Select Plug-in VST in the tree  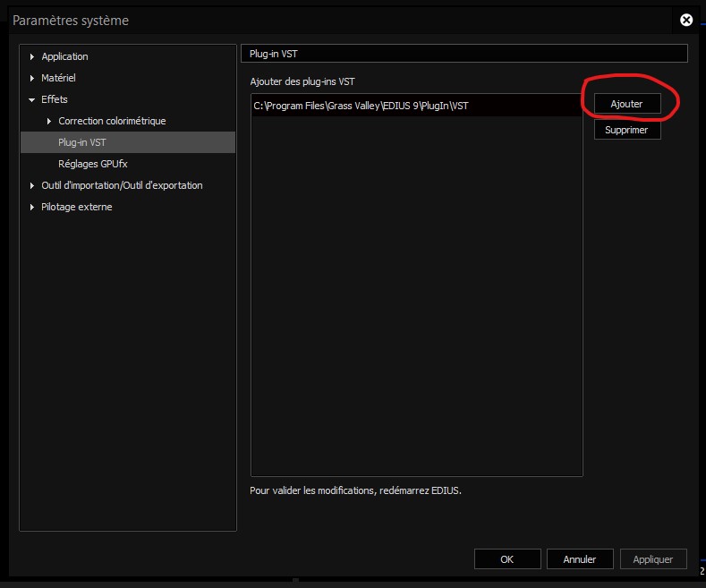pyautogui.click(x=128, y=142)
